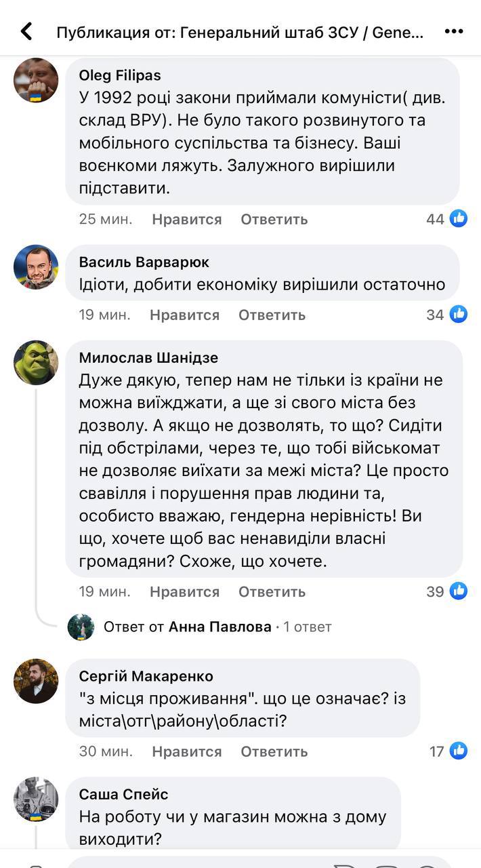Tap the back arrow icon
Image resolution: width=481 pixels, height=868 pixels.
coord(26,31)
